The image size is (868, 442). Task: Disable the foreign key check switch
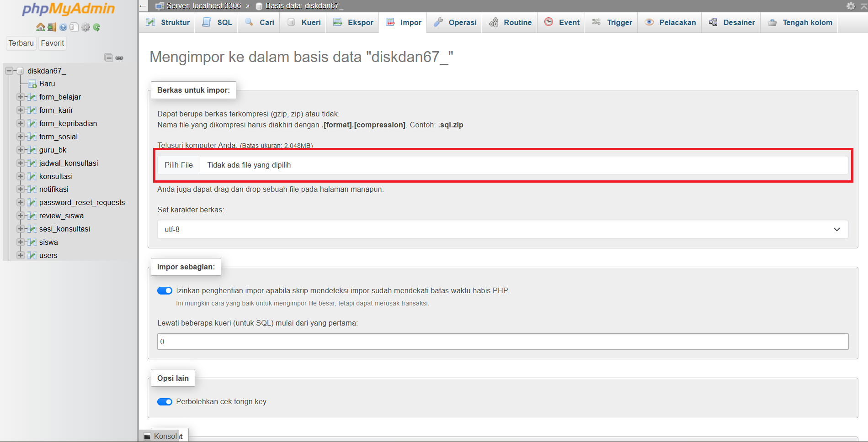(x=165, y=402)
